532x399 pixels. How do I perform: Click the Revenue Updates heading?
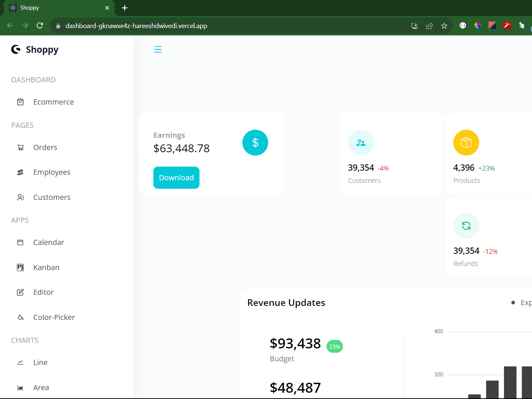point(286,303)
